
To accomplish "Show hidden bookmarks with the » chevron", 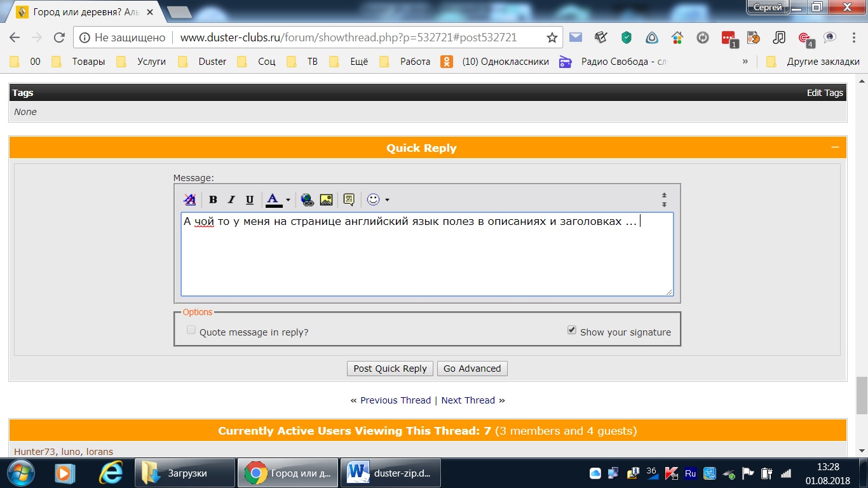I will pyautogui.click(x=745, y=62).
